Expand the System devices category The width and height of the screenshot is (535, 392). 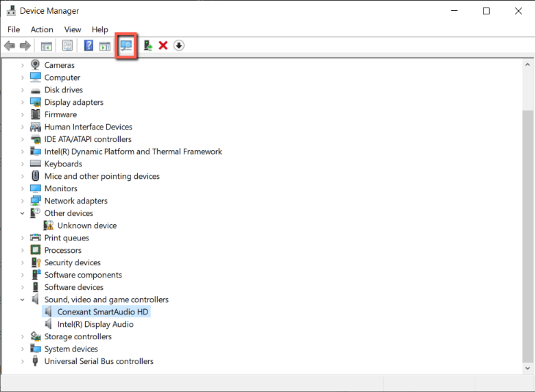click(23, 349)
